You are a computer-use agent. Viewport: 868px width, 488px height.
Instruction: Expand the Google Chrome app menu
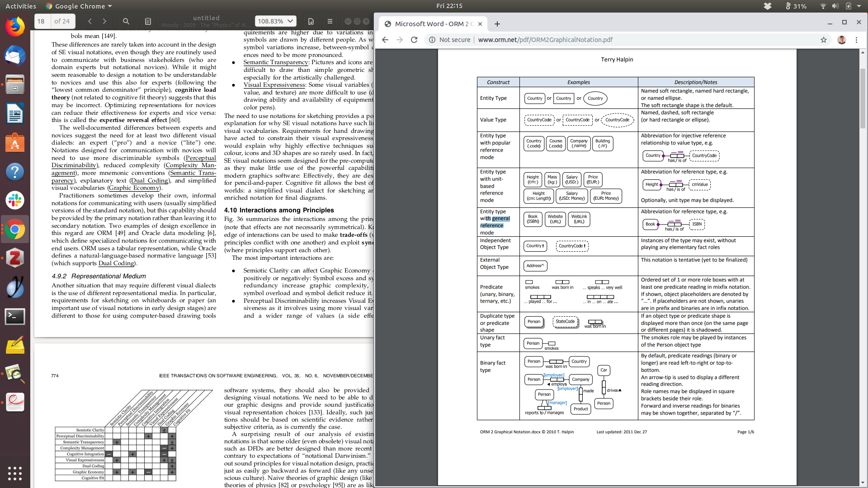click(x=79, y=6)
